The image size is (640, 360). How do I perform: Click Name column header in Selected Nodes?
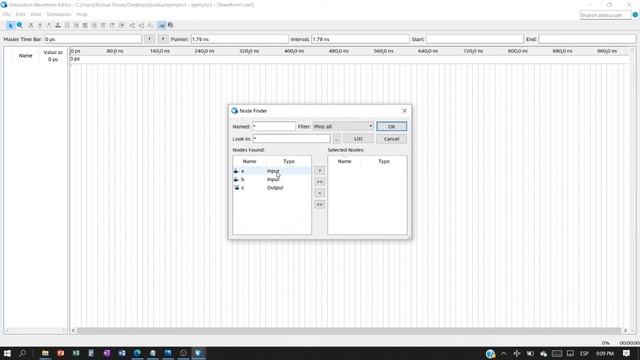(344, 161)
